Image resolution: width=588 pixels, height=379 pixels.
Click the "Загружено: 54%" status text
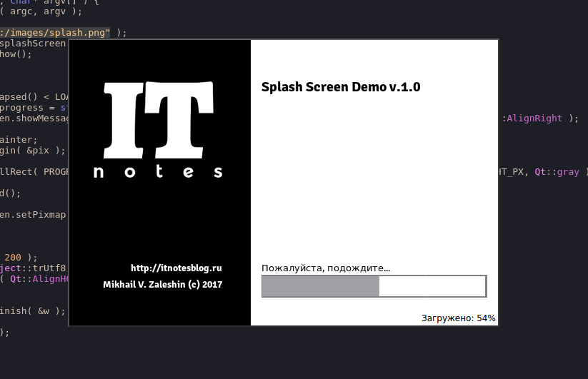(458, 318)
